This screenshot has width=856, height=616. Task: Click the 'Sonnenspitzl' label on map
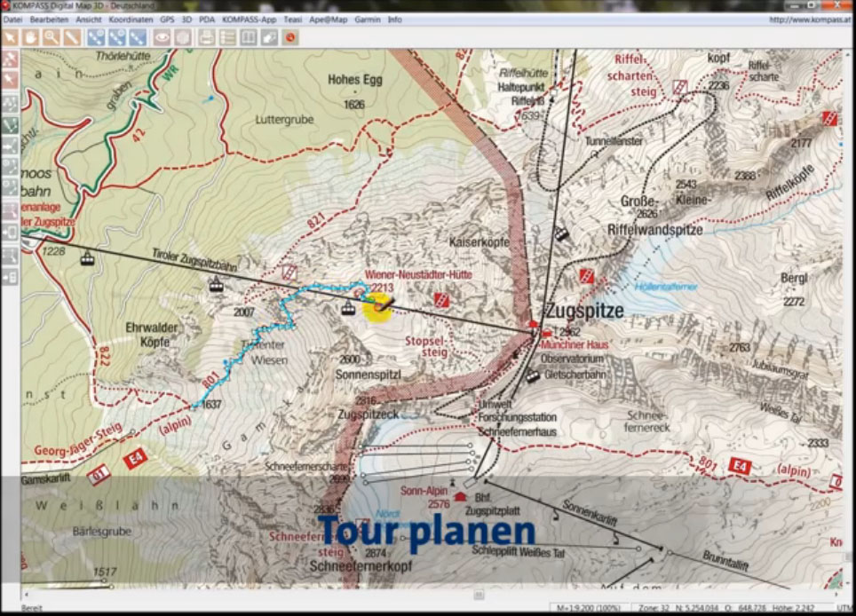point(369,375)
